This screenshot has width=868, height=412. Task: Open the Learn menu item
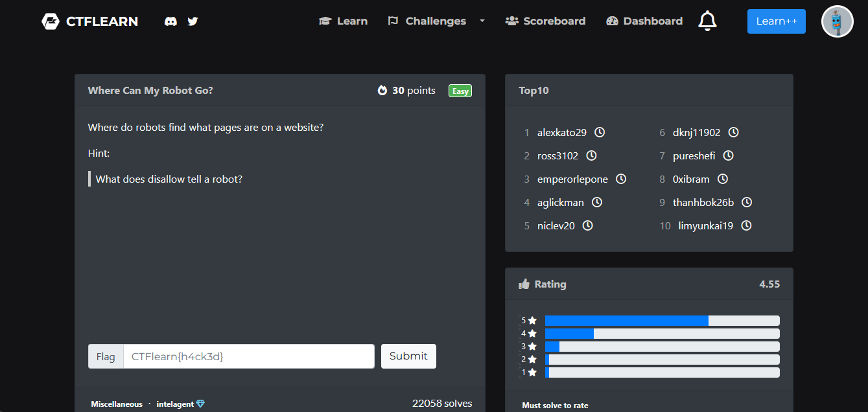(343, 21)
